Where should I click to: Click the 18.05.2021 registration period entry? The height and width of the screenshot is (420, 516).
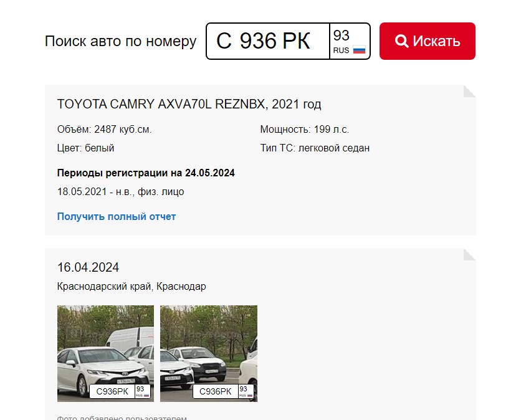point(120,191)
